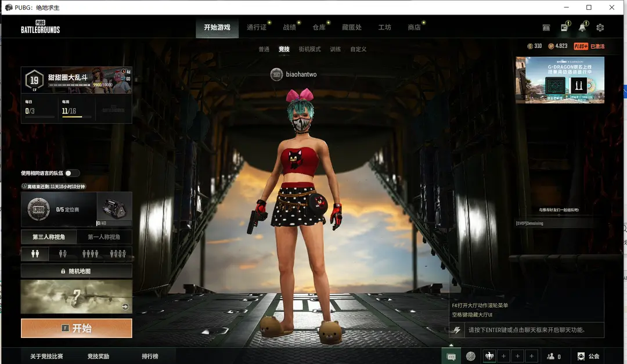Click the G-Coin balance 310
This screenshot has height=364, width=627.
pyautogui.click(x=535, y=46)
